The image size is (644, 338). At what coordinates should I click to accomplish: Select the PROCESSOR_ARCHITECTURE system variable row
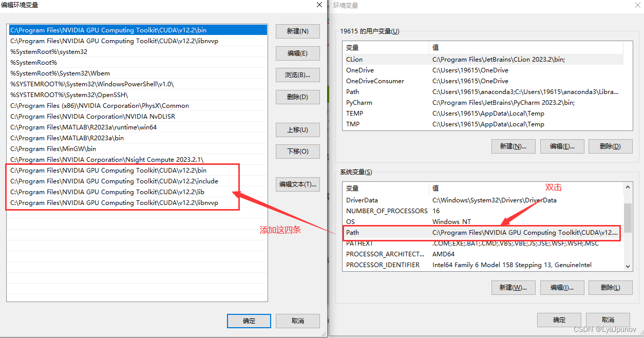pos(483,254)
